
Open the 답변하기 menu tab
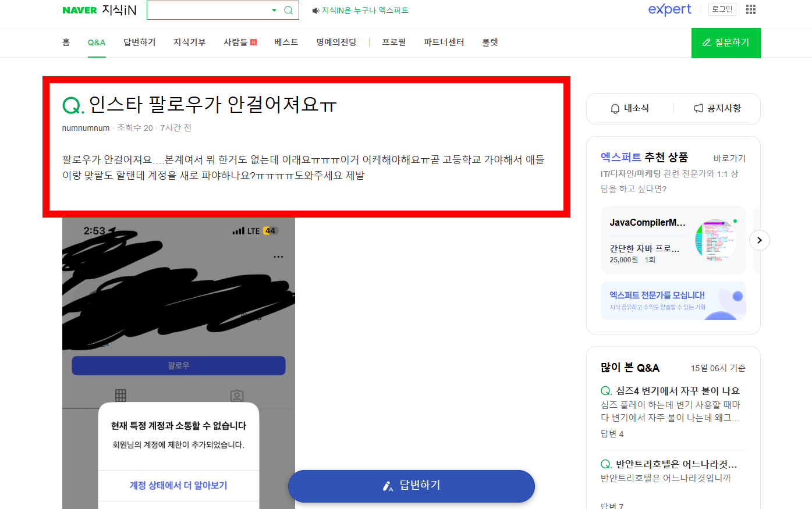[140, 42]
